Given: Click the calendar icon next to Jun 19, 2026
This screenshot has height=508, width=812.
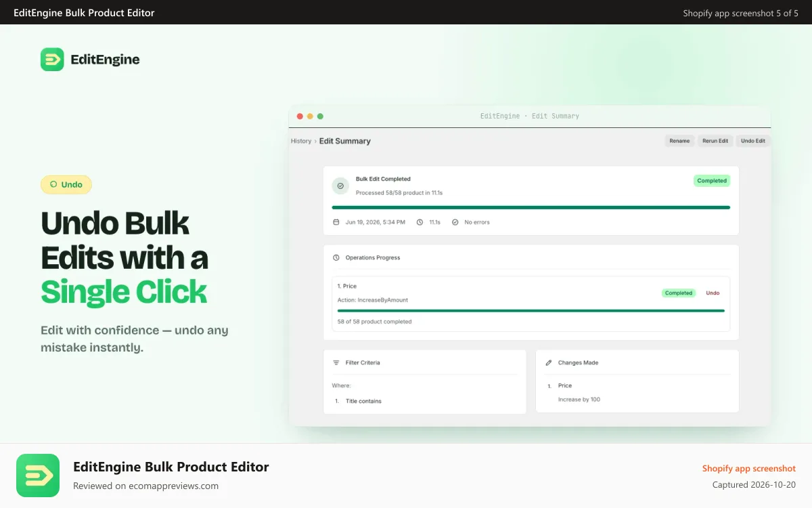Looking at the screenshot, I should click(x=336, y=222).
